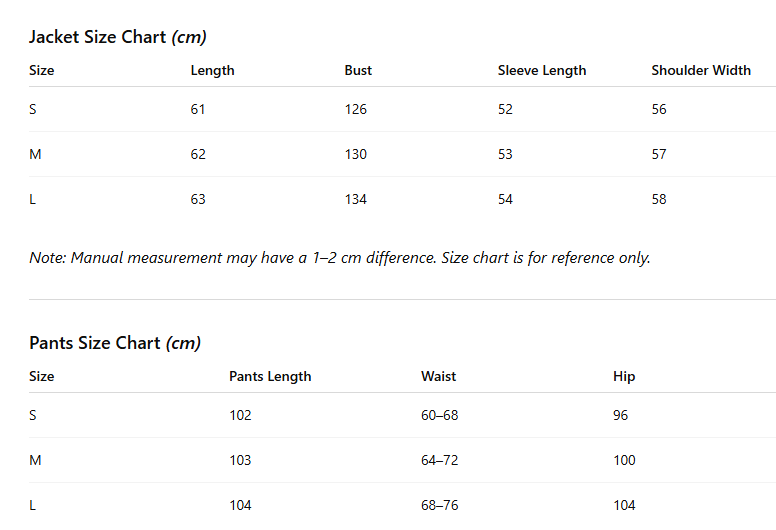The width and height of the screenshot is (776, 530).
Task: Click the pants length value 103
Action: pyautogui.click(x=240, y=460)
